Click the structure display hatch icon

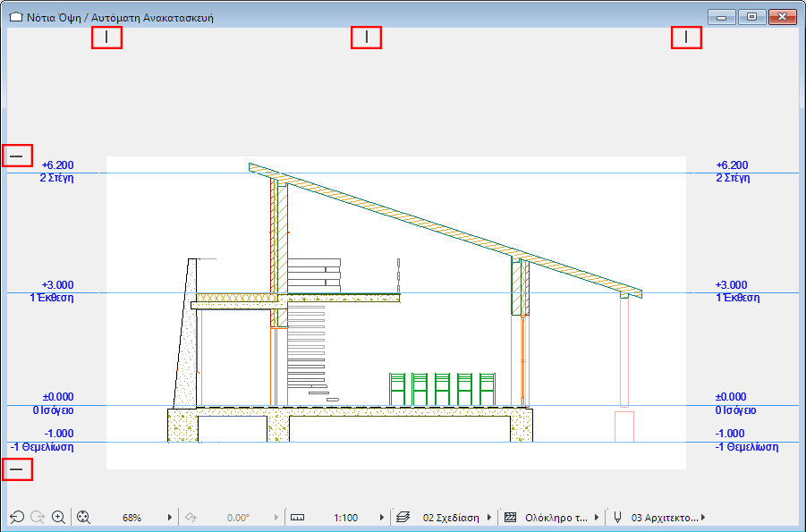pyautogui.click(x=511, y=517)
